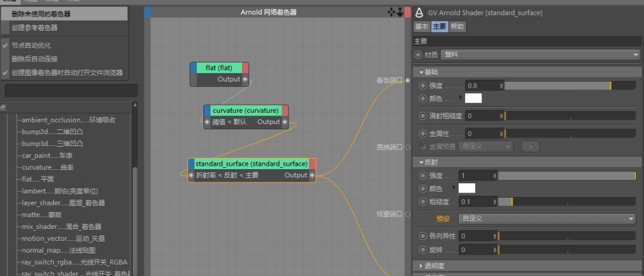Click the 基础 颜色 white swatch
This screenshot has height=276, width=644.
[x=473, y=98]
